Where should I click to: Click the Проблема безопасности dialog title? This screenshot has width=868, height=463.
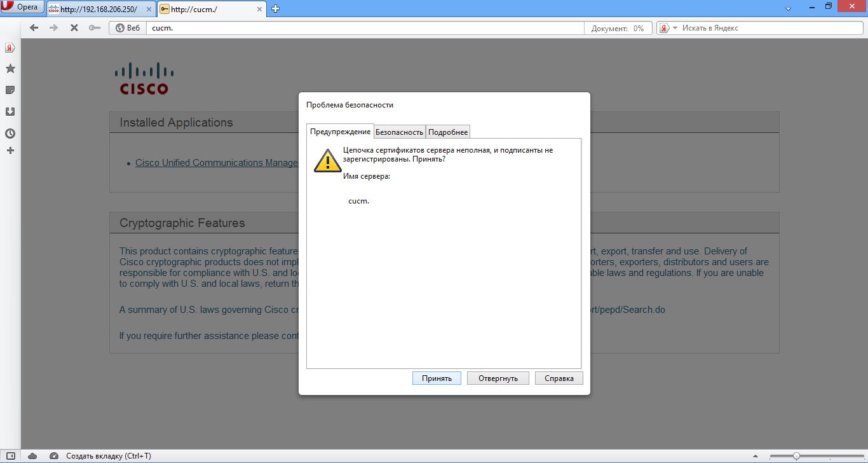pos(350,105)
